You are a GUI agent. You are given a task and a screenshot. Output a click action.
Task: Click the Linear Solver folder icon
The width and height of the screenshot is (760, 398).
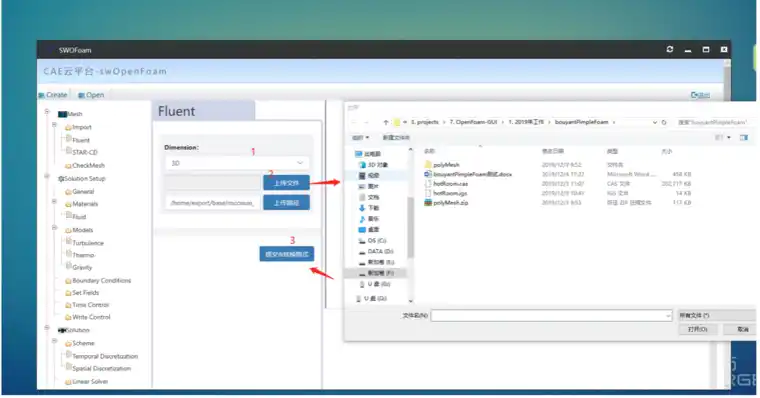(x=68, y=382)
